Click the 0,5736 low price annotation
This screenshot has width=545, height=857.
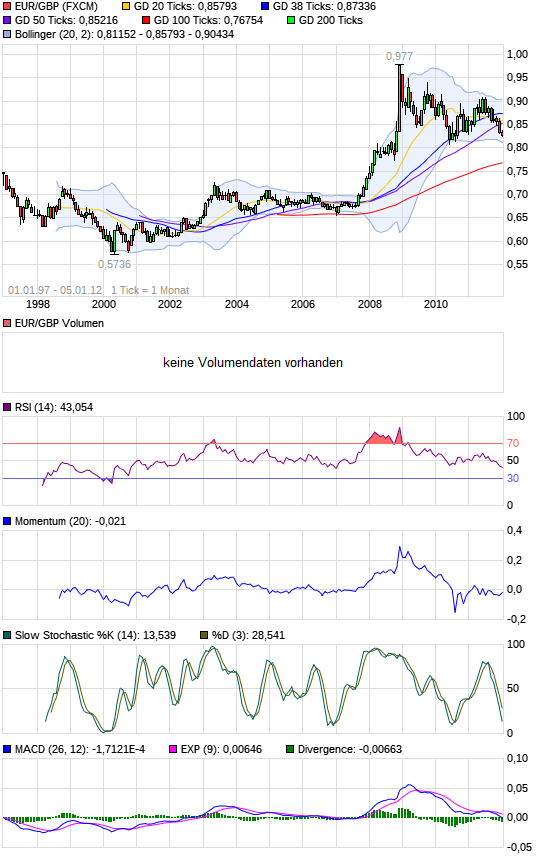(x=115, y=264)
